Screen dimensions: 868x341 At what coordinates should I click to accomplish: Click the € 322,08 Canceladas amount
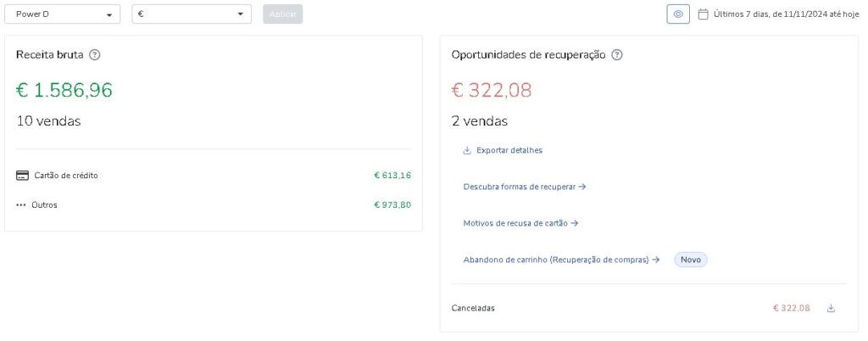coord(792,308)
